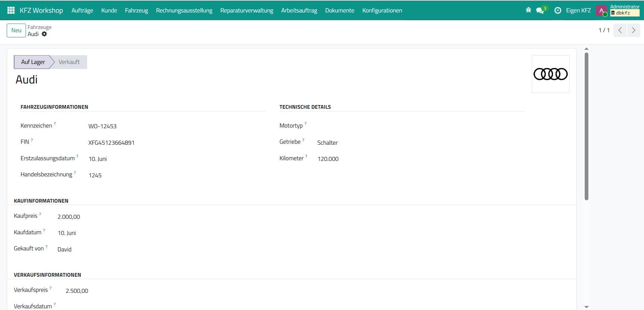
Task: Show help tooltip for Getriebe
Action: (x=303, y=140)
